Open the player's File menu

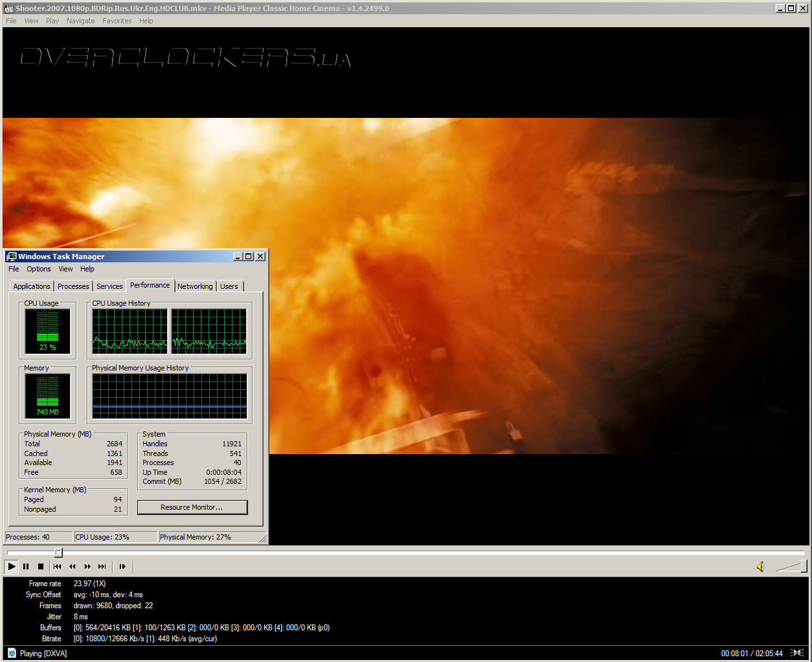(11, 21)
